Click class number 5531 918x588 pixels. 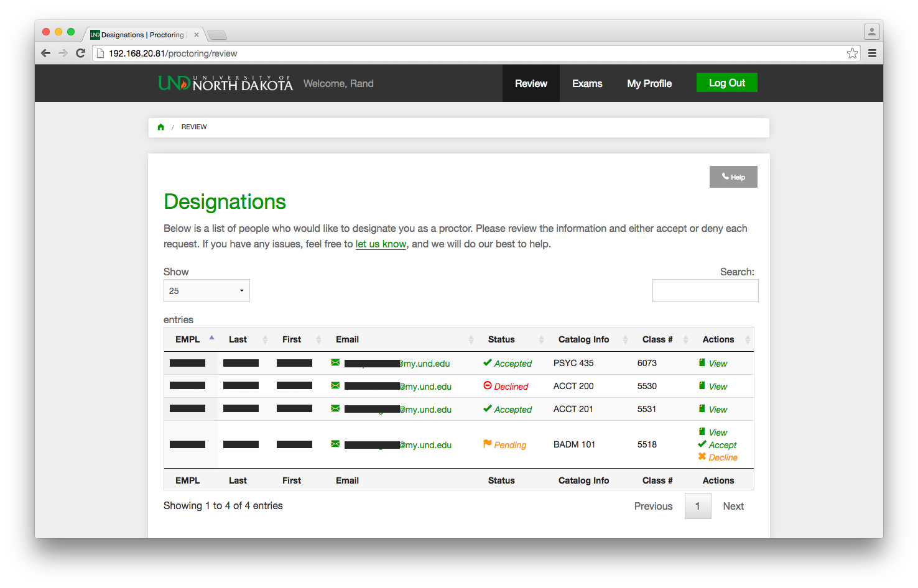647,409
